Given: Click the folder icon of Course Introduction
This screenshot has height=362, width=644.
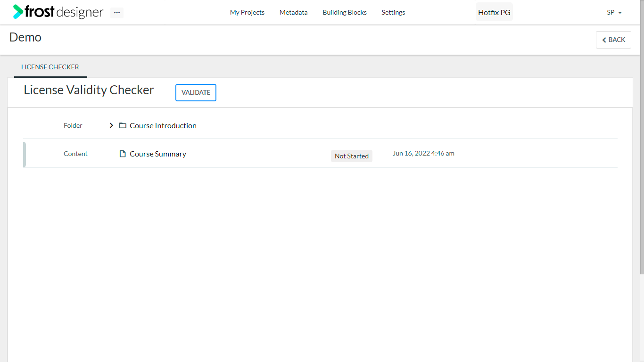Looking at the screenshot, I should 123,125.
